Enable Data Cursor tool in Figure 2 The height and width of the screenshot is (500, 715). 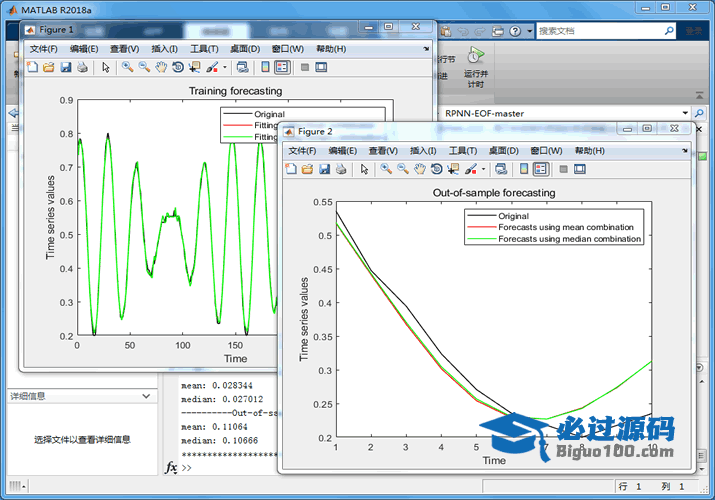point(453,169)
